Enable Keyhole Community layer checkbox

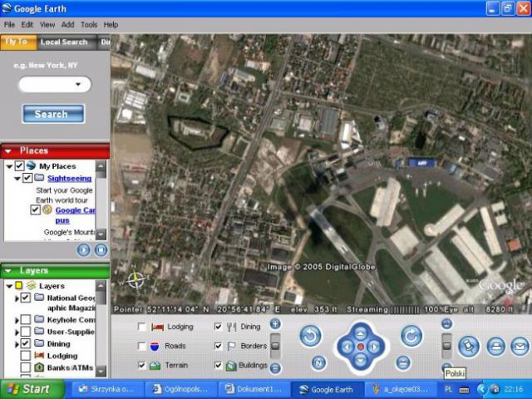pos(26,319)
